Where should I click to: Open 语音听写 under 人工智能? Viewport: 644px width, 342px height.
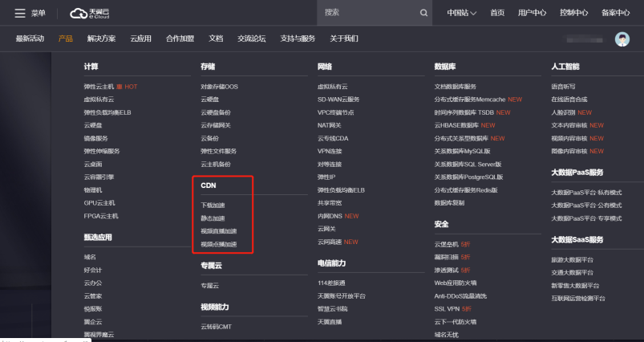point(563,87)
